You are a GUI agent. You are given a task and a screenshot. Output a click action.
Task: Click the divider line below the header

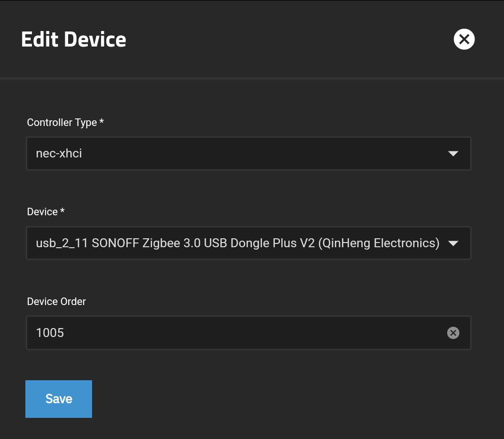252,78
